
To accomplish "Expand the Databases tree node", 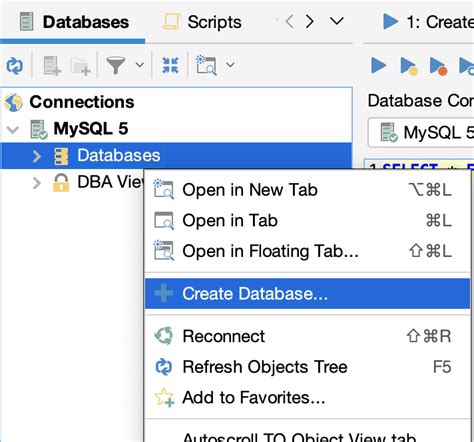I will [x=37, y=156].
